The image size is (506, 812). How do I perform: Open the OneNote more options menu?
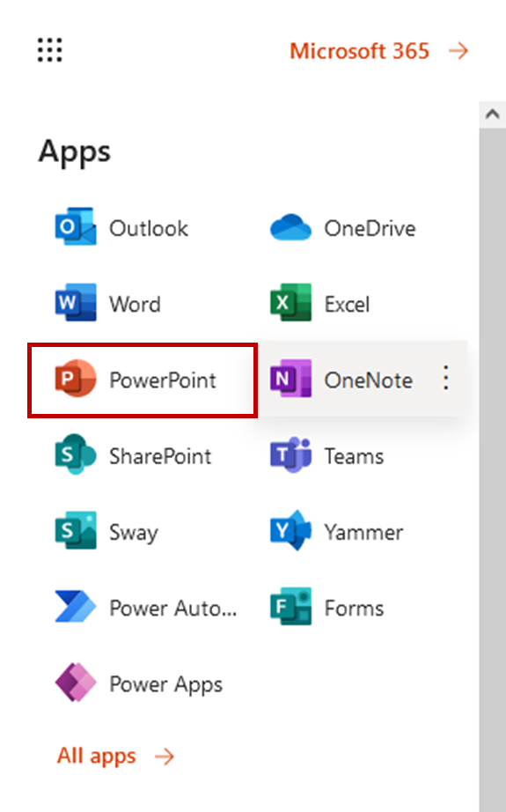click(x=445, y=378)
